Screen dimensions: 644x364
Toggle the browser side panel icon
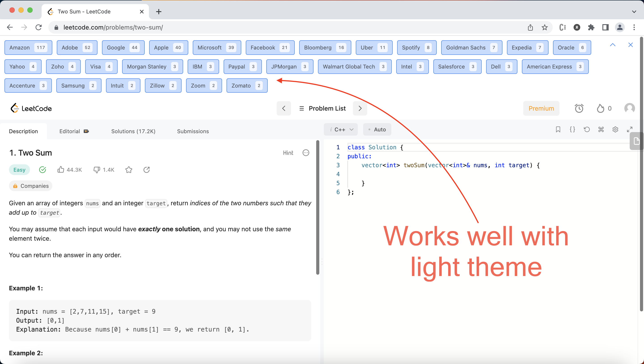pyautogui.click(x=606, y=27)
